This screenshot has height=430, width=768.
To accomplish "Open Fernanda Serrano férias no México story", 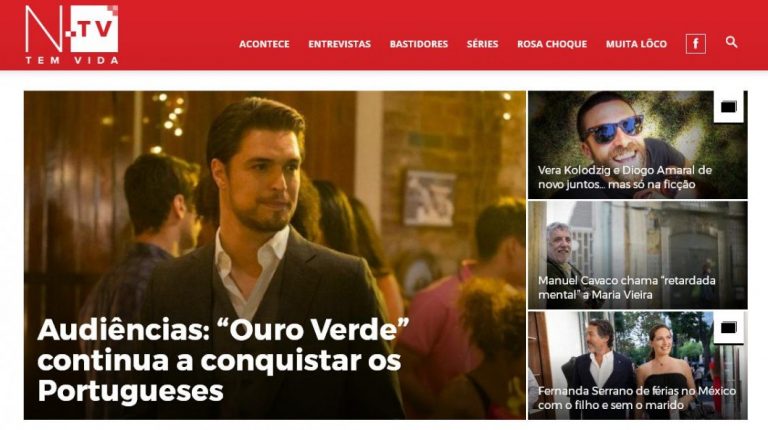I will pyautogui.click(x=637, y=398).
